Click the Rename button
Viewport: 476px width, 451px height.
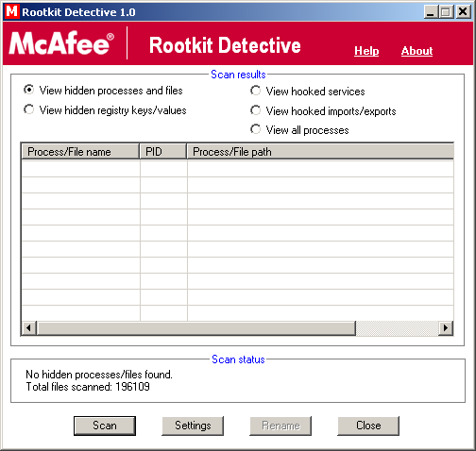(x=280, y=426)
